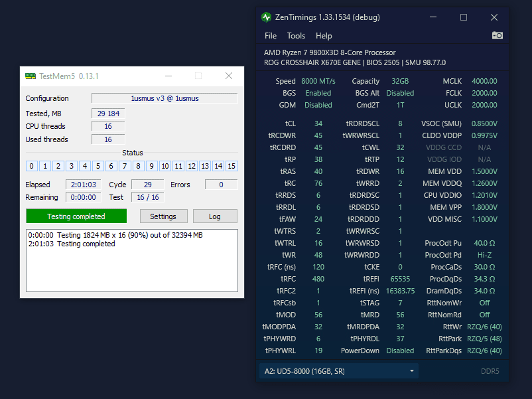Click thread status box 11
Image resolution: width=532 pixels, height=399 pixels.
tap(178, 166)
